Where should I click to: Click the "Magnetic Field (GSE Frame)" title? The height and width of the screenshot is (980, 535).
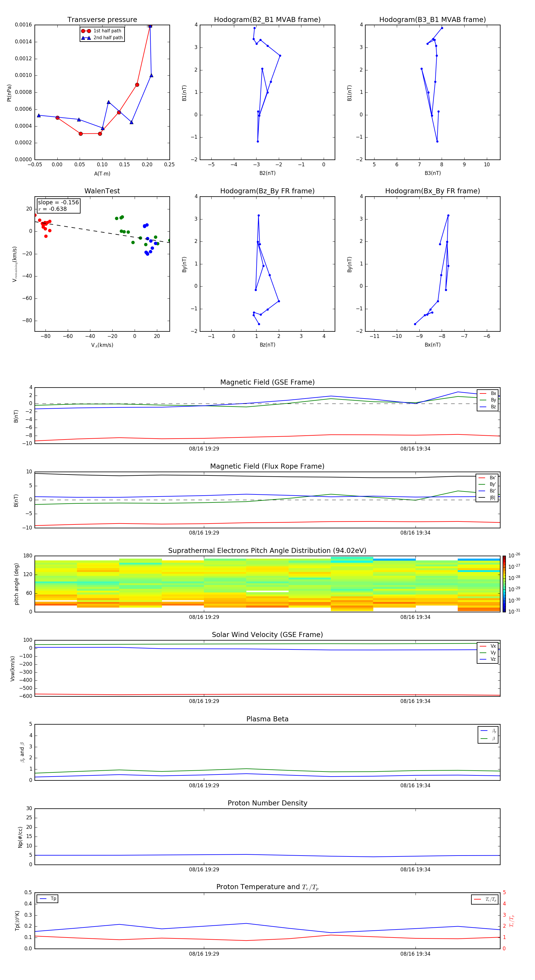click(267, 382)
